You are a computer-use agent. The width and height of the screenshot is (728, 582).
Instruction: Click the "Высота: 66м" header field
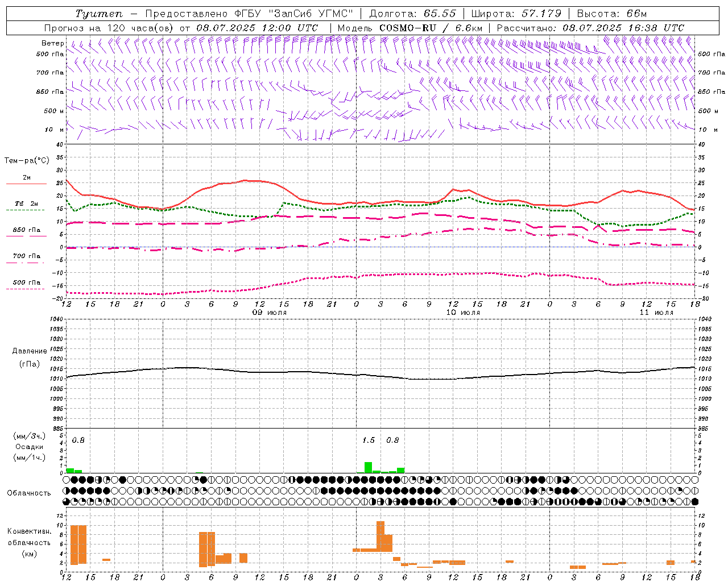coord(611,14)
